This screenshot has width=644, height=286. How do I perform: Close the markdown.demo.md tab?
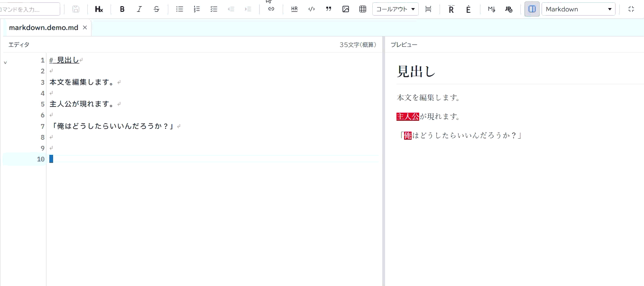tap(85, 27)
